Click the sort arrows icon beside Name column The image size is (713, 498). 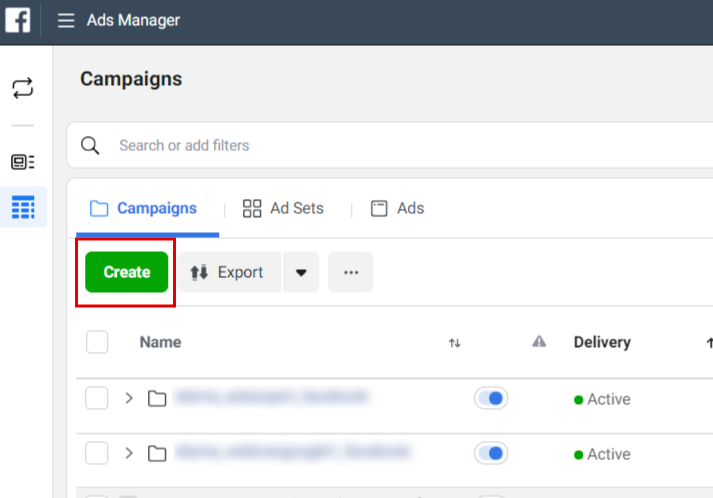click(x=455, y=343)
